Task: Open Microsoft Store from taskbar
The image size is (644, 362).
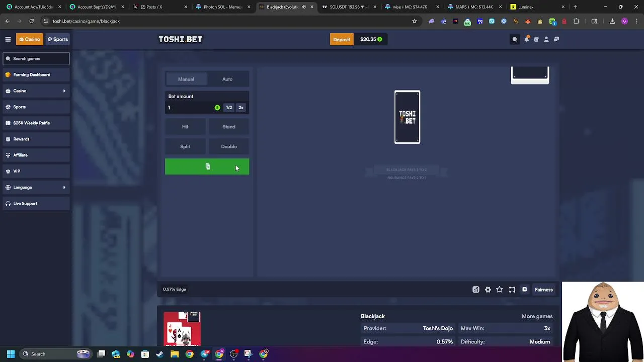Action: click(145, 354)
